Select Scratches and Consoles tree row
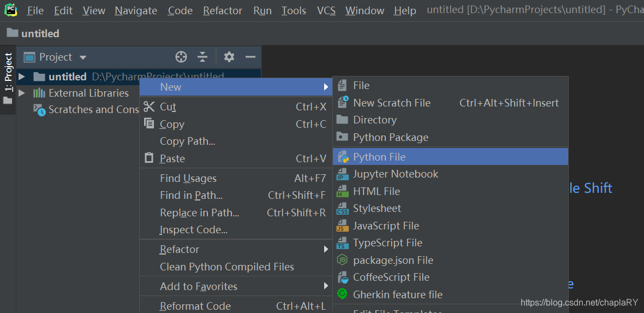644x313 pixels. [78, 109]
